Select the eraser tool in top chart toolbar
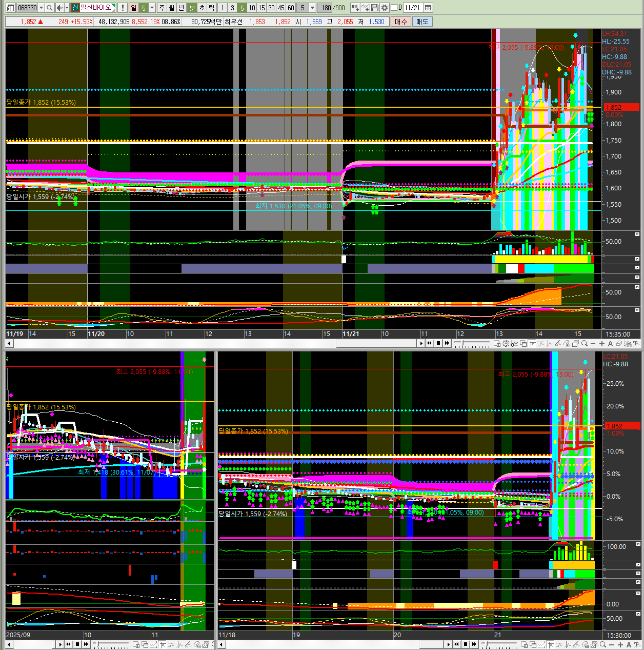644x650 pixels. point(619,343)
